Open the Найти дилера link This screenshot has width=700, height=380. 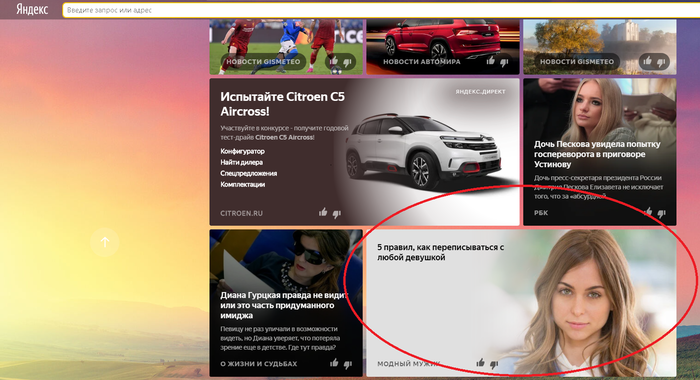click(x=242, y=163)
